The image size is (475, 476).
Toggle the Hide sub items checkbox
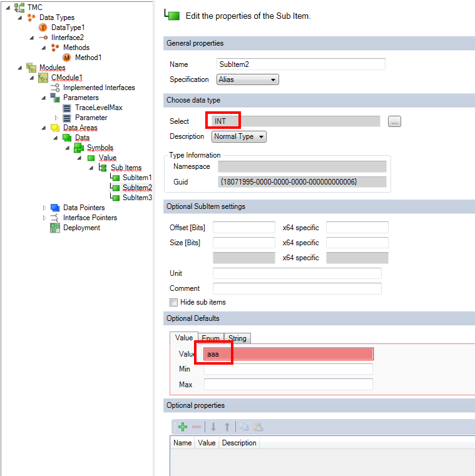point(174,302)
